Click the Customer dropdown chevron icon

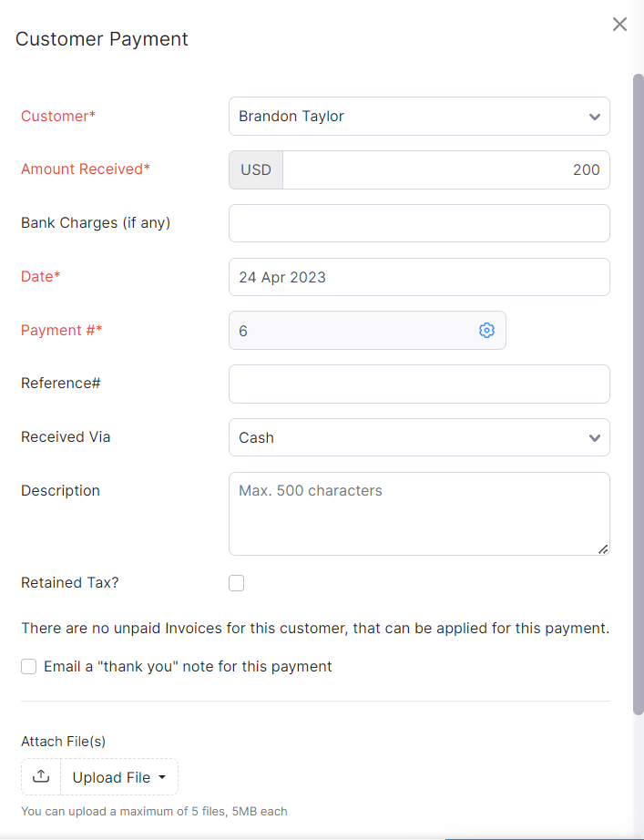tap(595, 116)
